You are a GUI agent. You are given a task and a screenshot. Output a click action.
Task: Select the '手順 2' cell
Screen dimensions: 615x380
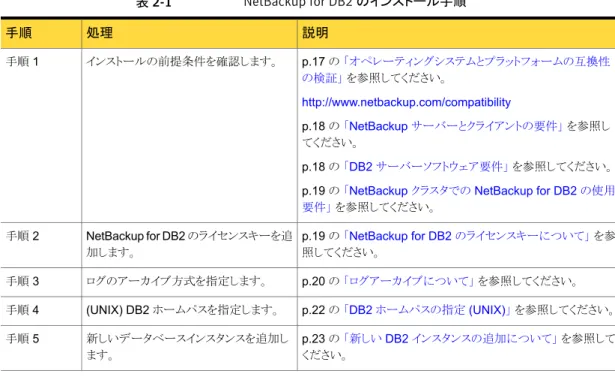41,245
